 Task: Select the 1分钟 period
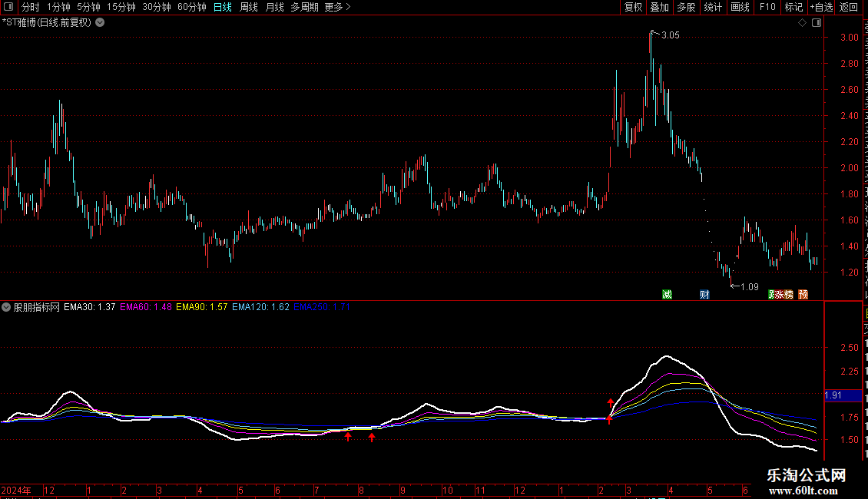pos(58,7)
